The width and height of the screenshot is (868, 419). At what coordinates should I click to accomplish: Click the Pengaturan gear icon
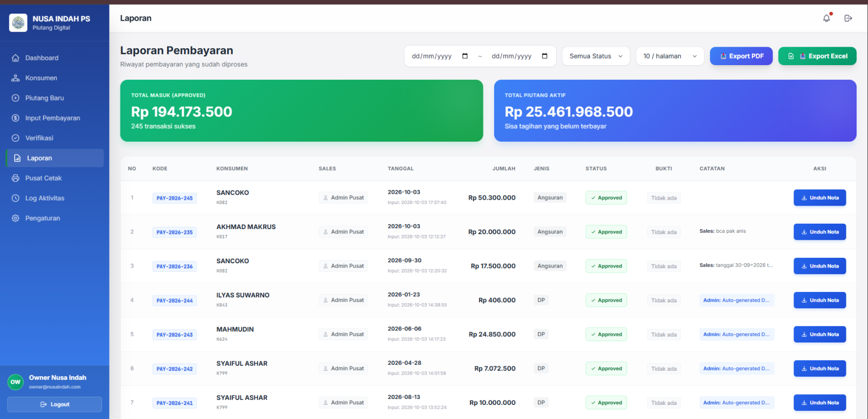pos(16,218)
